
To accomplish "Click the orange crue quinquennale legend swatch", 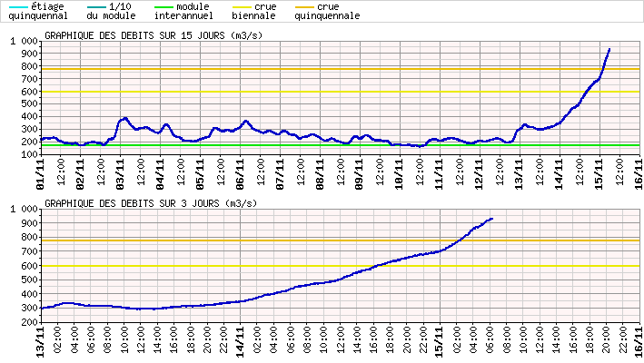I will (305, 7).
